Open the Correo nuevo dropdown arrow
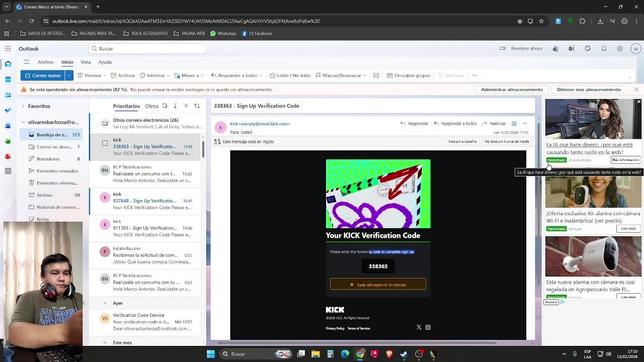The image size is (644, 362). pos(69,75)
